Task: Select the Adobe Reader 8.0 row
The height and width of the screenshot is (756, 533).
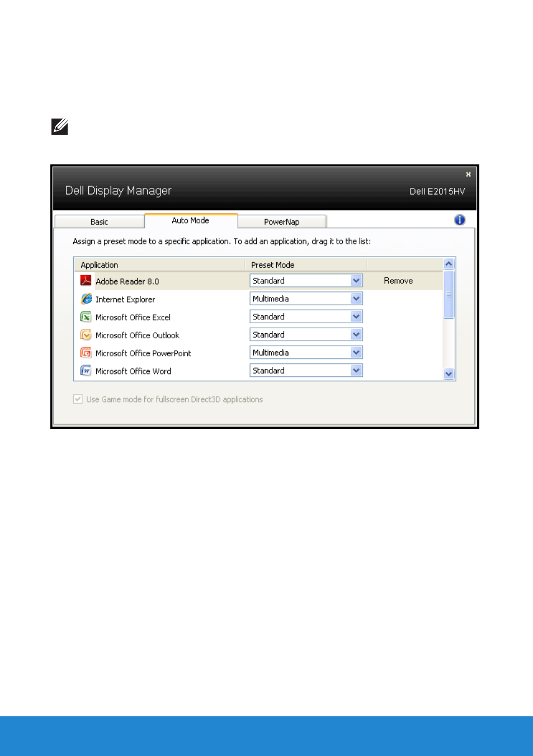Action: [x=258, y=281]
